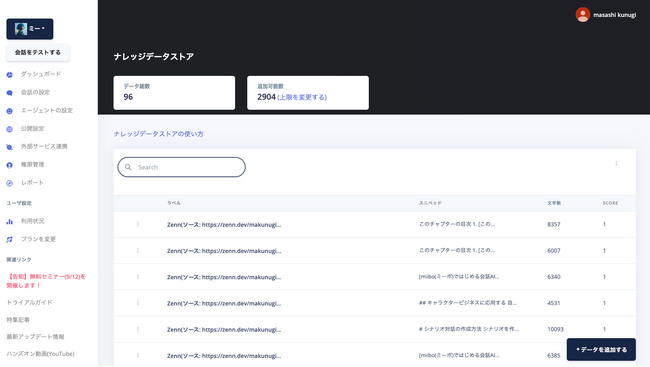Click the プランを変更 icon
The height and width of the screenshot is (367, 650).
(10, 239)
